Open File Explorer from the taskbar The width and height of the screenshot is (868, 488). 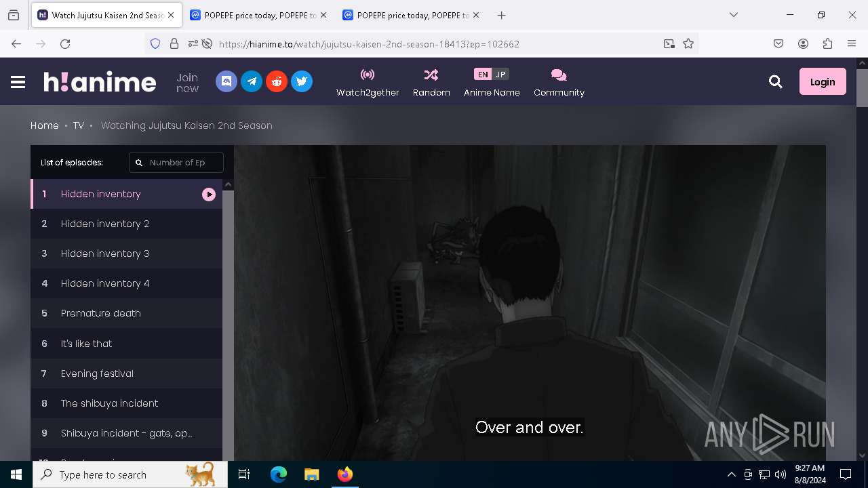311,474
